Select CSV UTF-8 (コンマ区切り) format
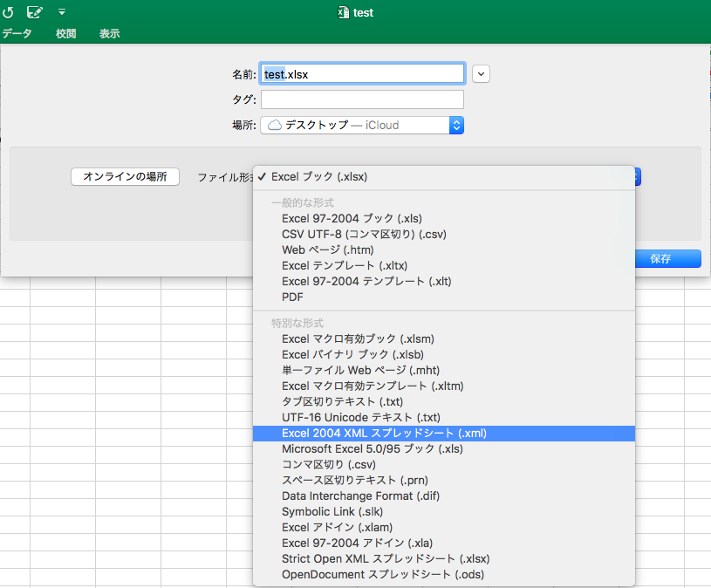This screenshot has height=588, width=711. pyautogui.click(x=361, y=234)
